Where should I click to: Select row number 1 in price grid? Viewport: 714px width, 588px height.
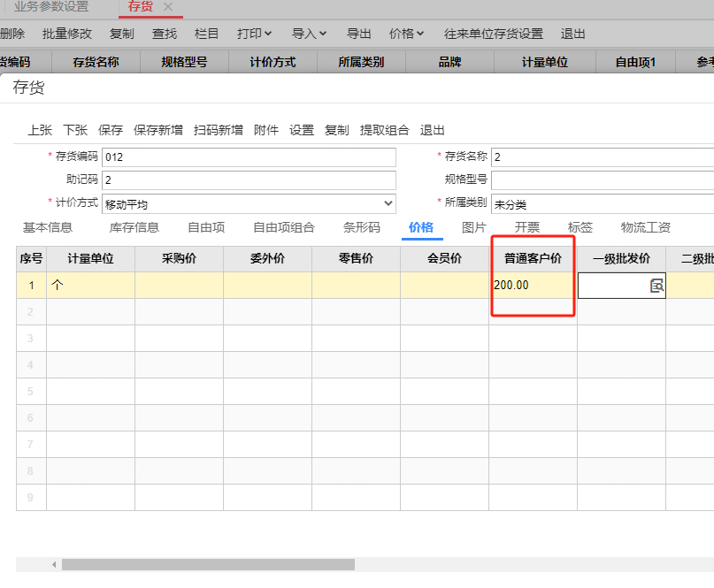tap(32, 286)
